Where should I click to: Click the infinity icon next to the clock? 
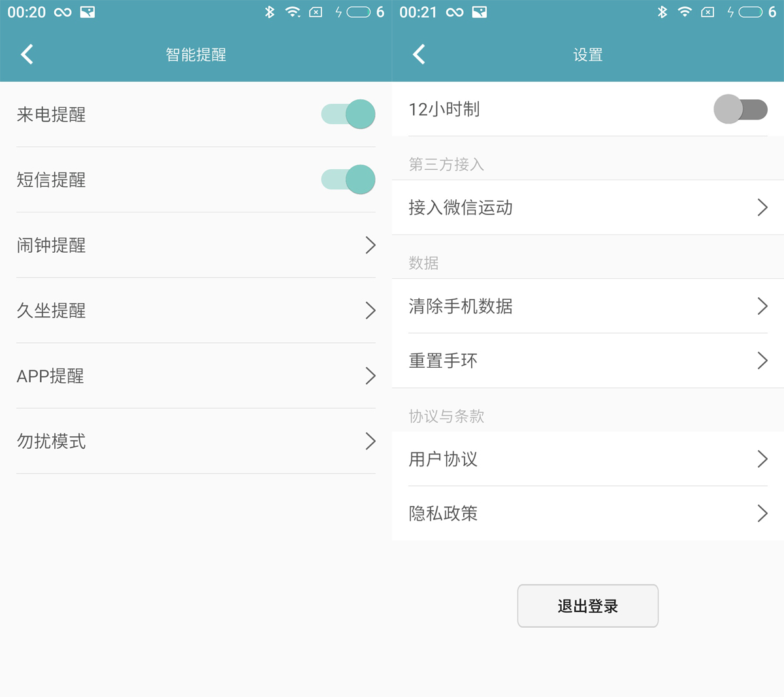tap(62, 11)
